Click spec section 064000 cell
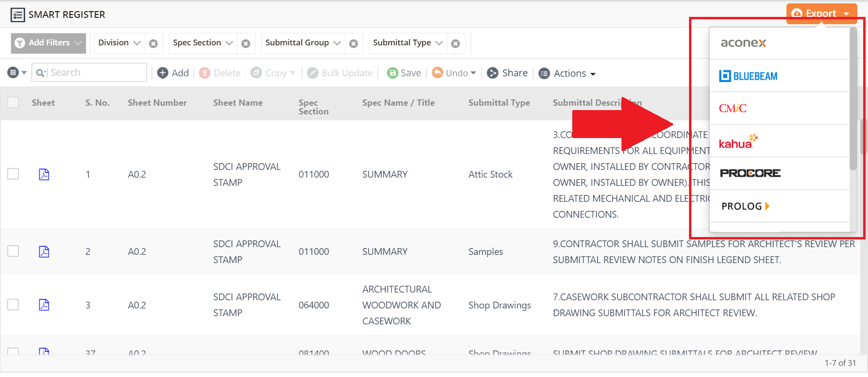This screenshot has width=868, height=377. coord(314,305)
